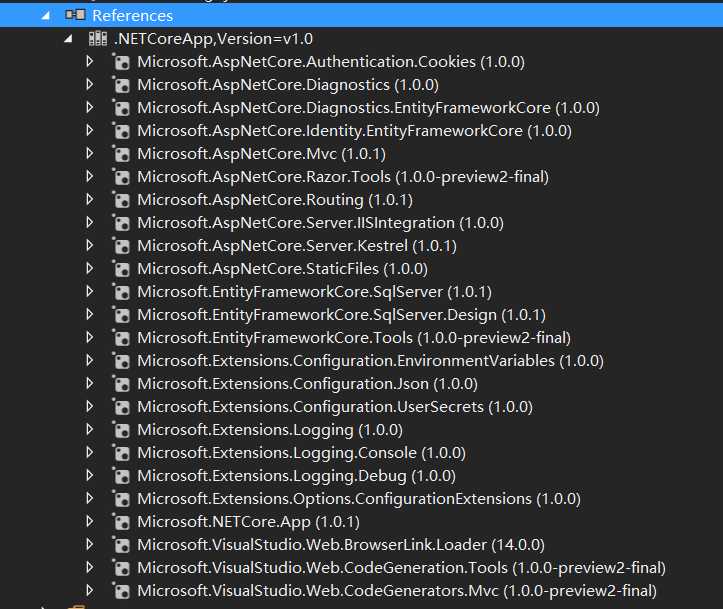Image resolution: width=723 pixels, height=609 pixels.
Task: Select Microsoft.AspNetCore.Authentication.Cookies (1.0.0) text
Action: pyautogui.click(x=331, y=62)
